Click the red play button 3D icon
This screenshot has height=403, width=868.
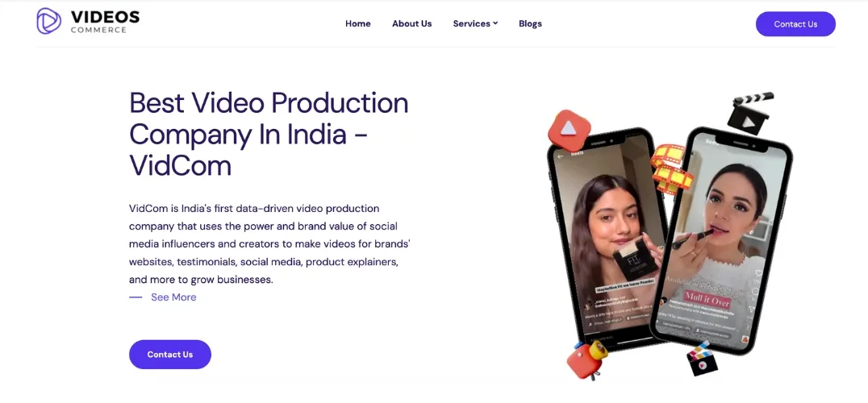569,130
